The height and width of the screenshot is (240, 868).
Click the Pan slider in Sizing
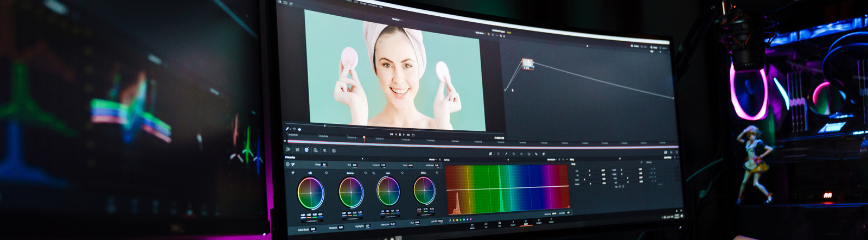pyautogui.click(x=590, y=170)
